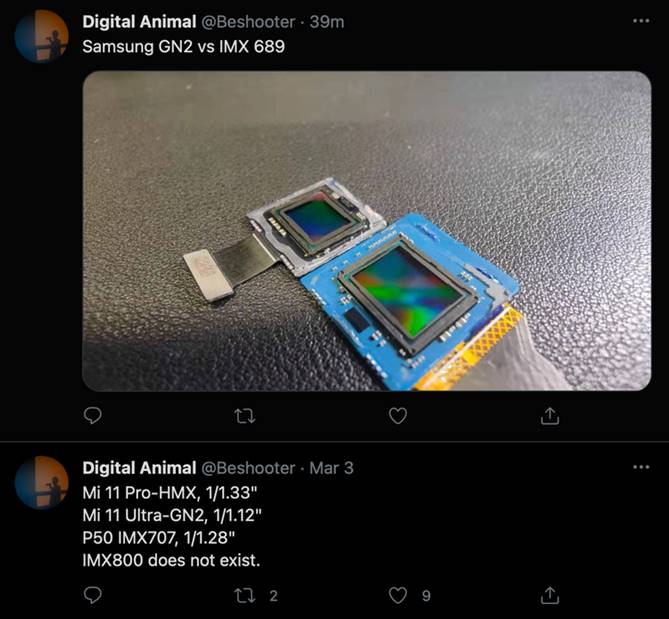Reply to the Samsung GN2 vs IMX 689 tweet
This screenshot has width=669, height=619.
pos(93,415)
